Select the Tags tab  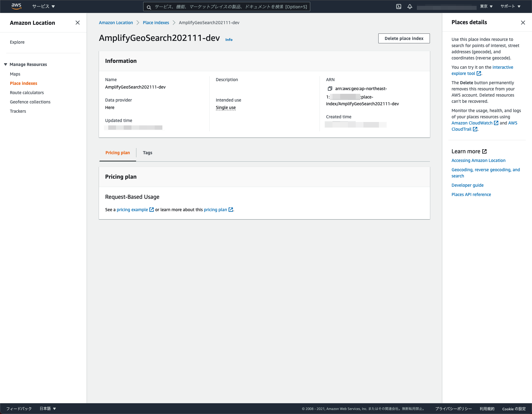pyautogui.click(x=148, y=153)
